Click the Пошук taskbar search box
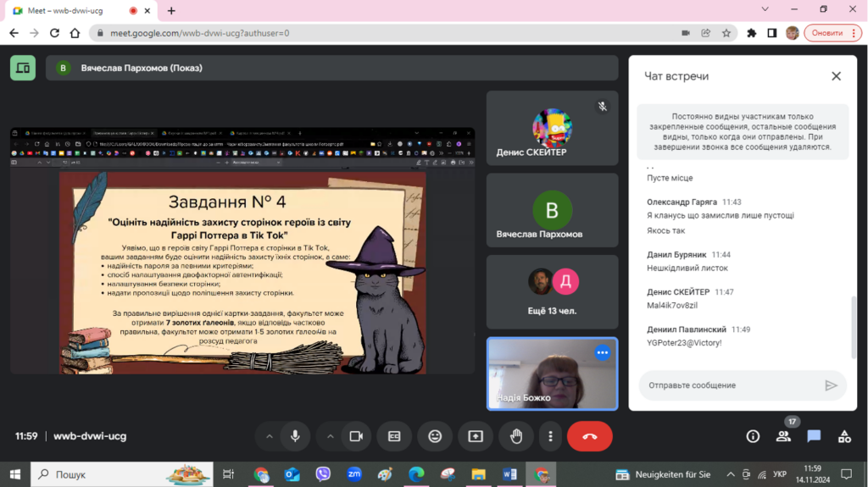Screen dimensions: 868x487 122,474
